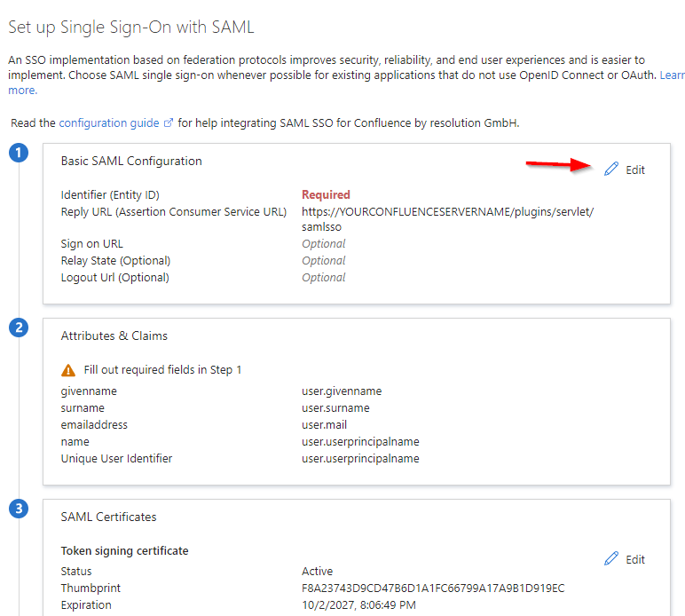This screenshot has height=616, width=685.
Task: Click the step 1 number badge
Action: pos(18,154)
